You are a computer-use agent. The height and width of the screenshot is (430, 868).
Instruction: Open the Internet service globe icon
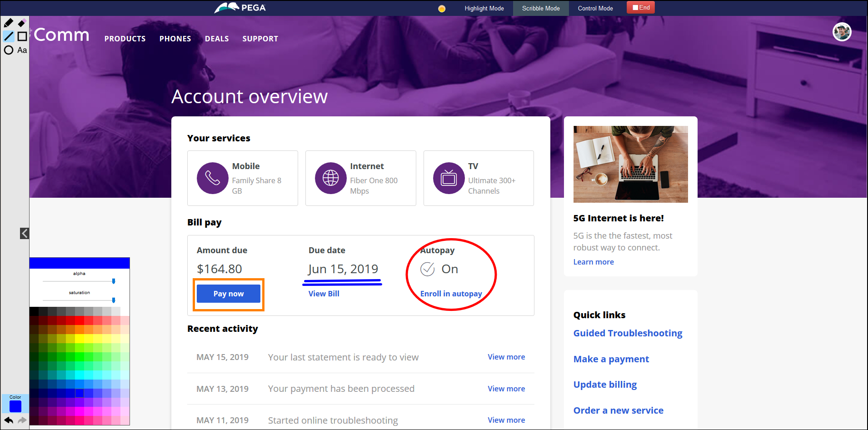tap(330, 178)
